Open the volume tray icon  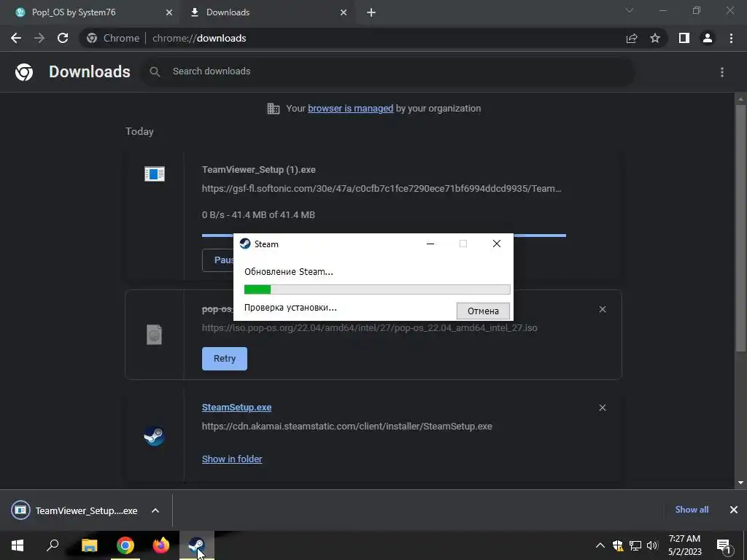click(652, 545)
